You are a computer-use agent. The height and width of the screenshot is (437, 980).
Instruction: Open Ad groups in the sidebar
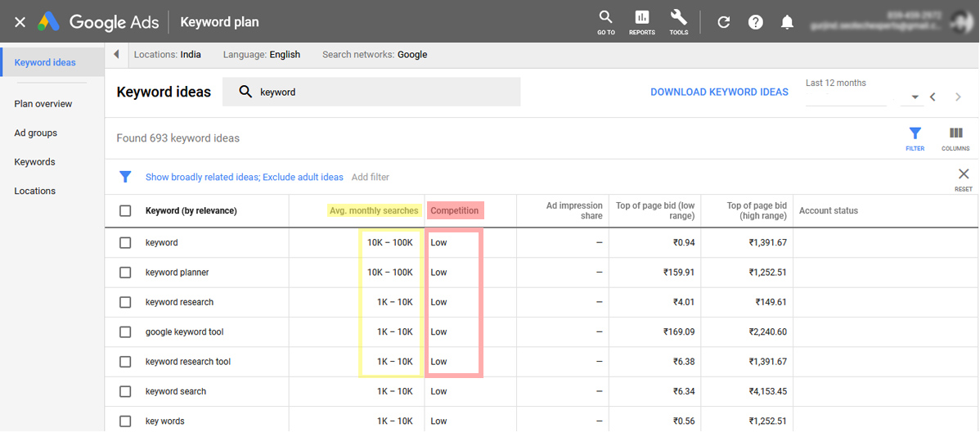(36, 133)
